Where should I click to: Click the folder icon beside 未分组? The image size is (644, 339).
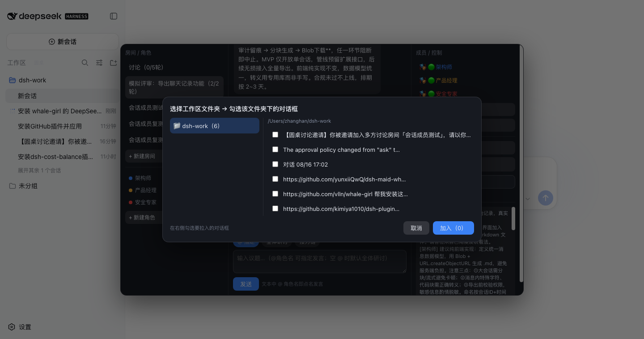point(13,186)
